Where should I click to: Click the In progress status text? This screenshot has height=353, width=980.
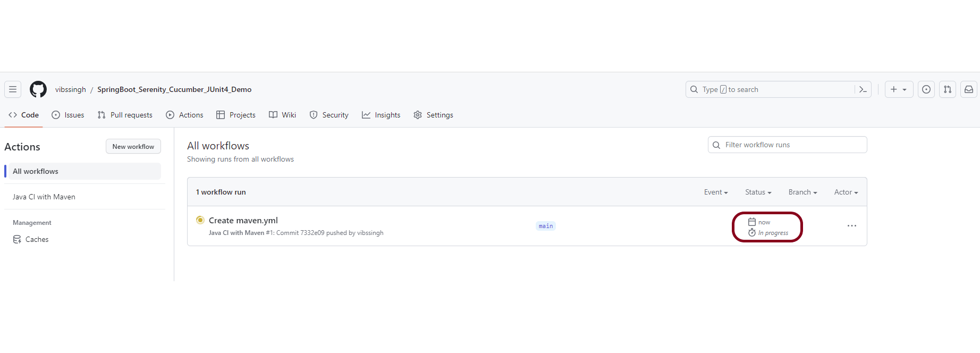click(773, 233)
